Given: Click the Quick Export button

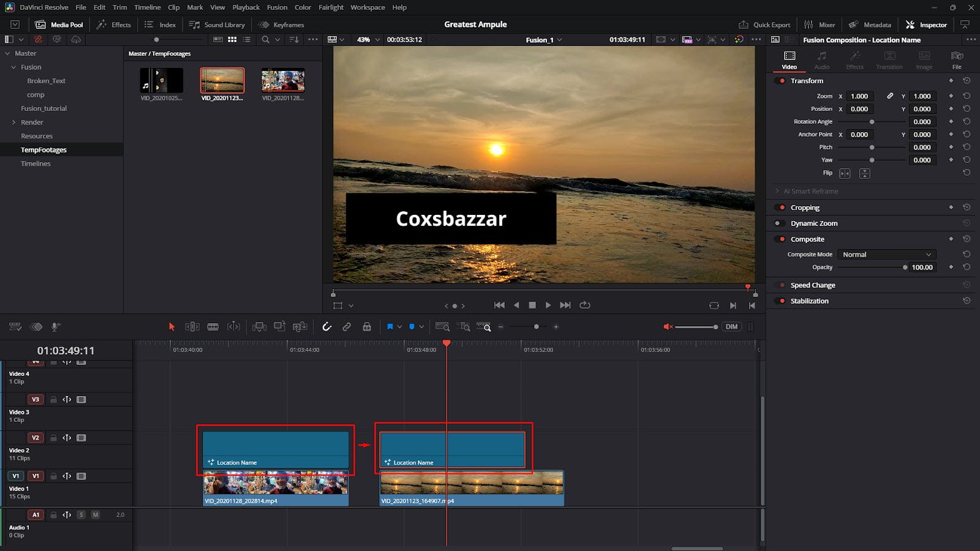Looking at the screenshot, I should pyautogui.click(x=764, y=24).
